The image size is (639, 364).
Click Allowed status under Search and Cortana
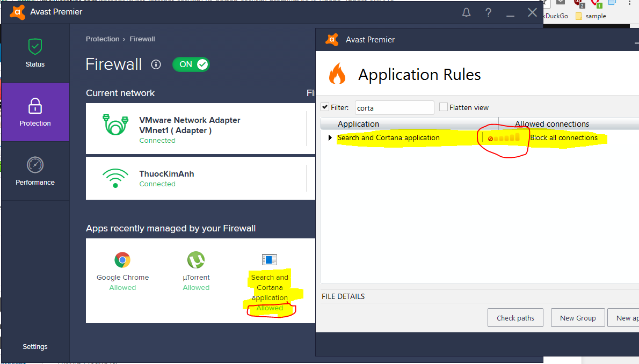(x=270, y=308)
